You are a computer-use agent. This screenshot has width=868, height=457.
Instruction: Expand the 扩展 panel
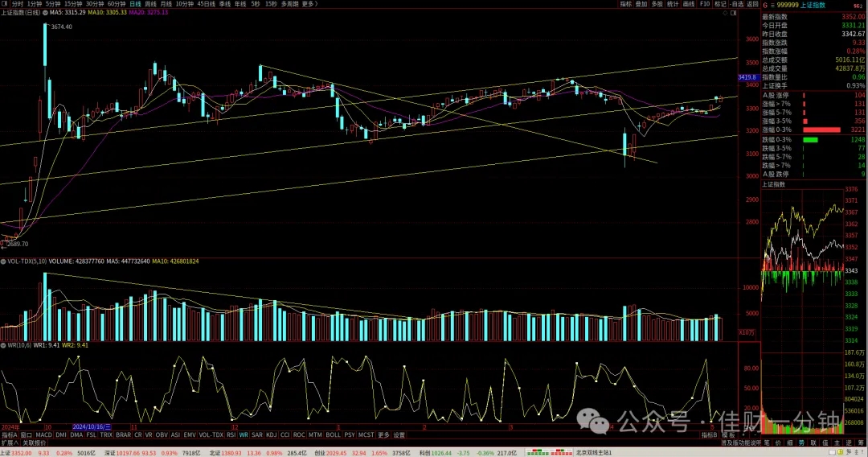pos(10,443)
